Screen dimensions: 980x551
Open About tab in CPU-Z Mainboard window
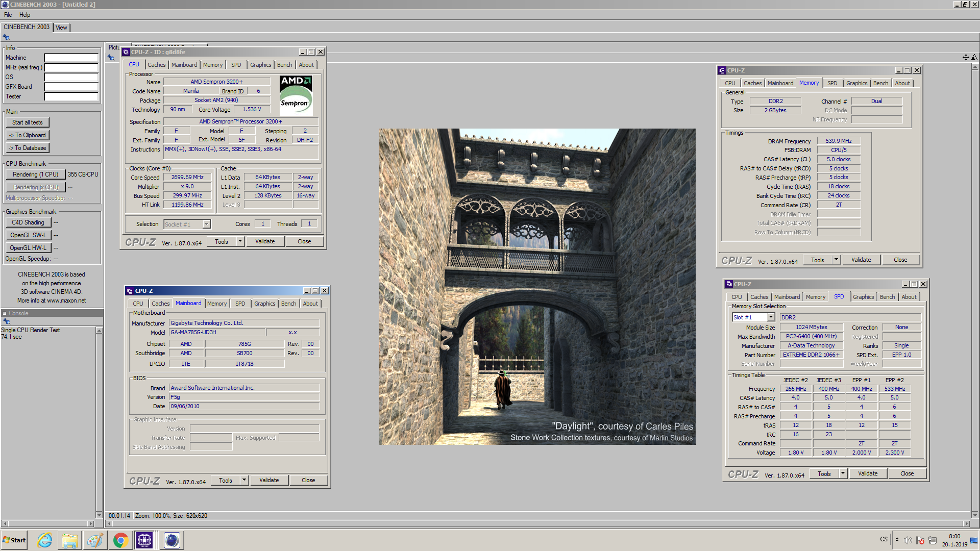click(310, 304)
